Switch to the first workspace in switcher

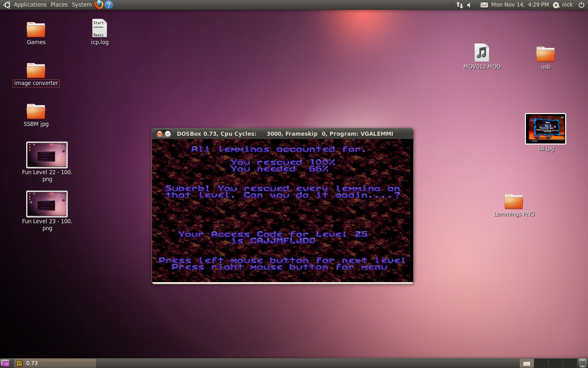coord(527,363)
